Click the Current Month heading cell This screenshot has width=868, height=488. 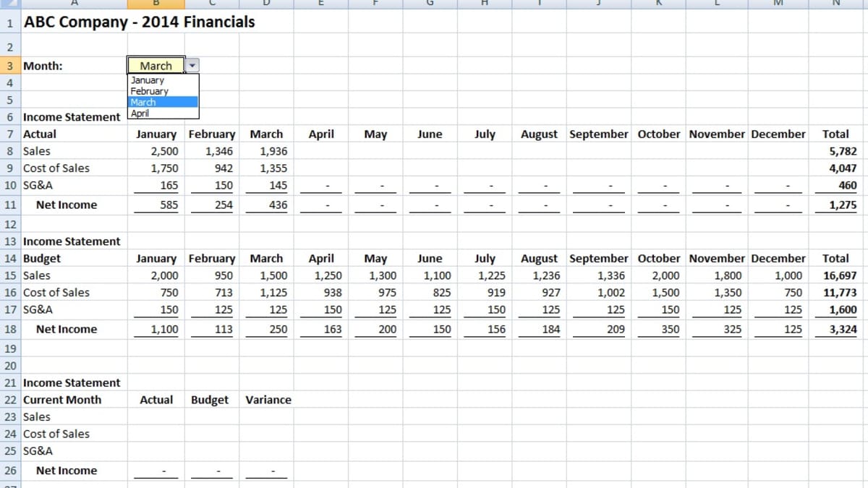pyautogui.click(x=62, y=400)
